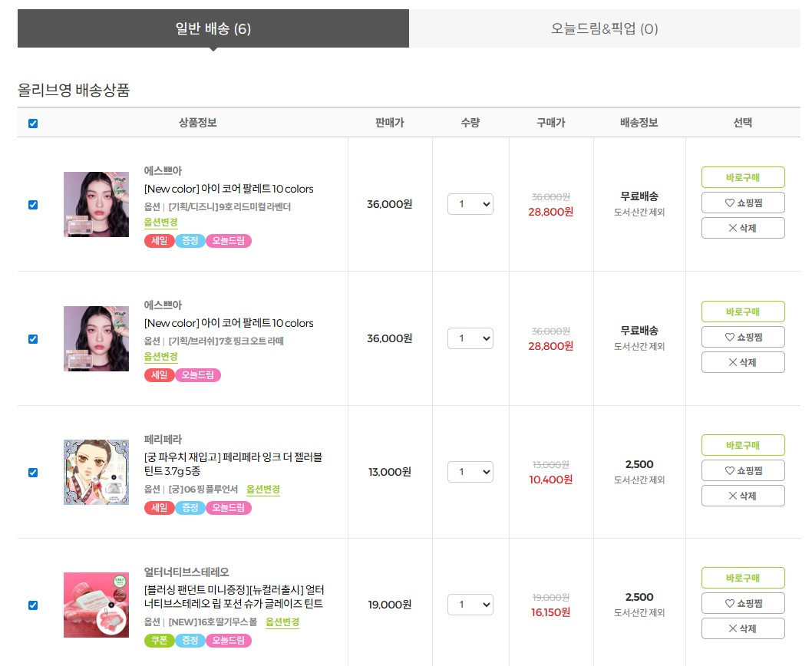The height and width of the screenshot is (666, 812).
Task: Click 옵션변경 under 7호 핑크 오트 라떼 option
Action: (x=160, y=356)
